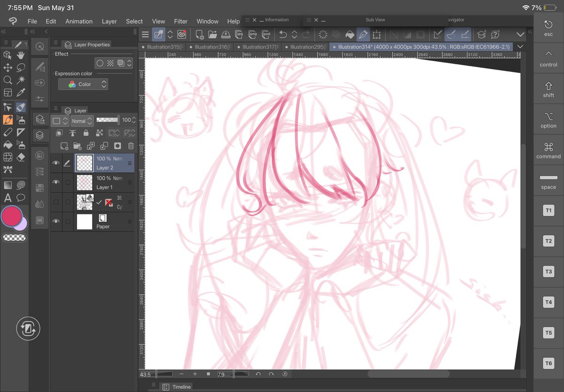The image size is (564, 392).
Task: Select the transparent color swatch
Action: tap(14, 237)
